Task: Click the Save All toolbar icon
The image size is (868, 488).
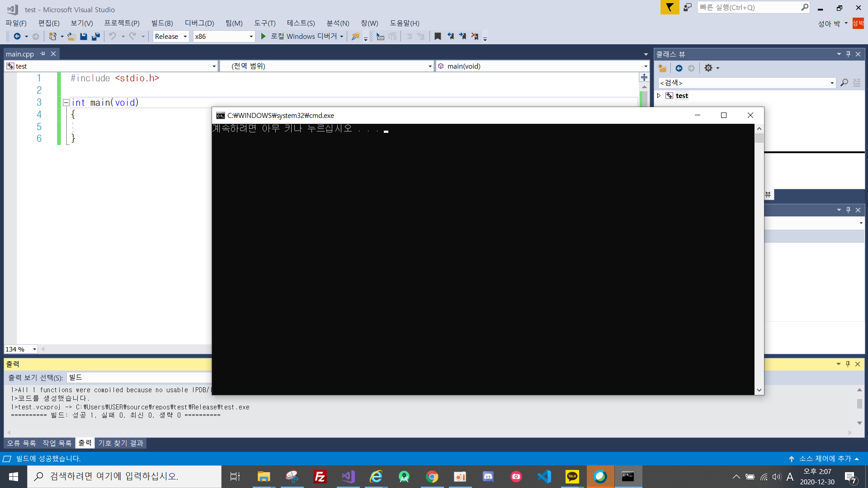Action: (x=95, y=37)
